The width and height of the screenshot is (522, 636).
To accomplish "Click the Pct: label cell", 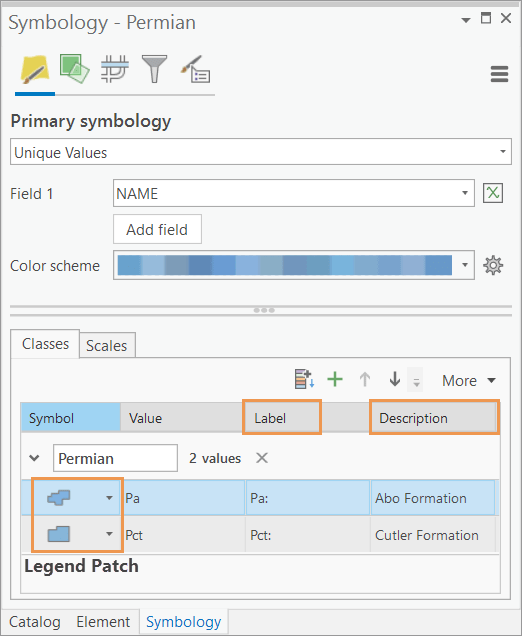I will [307, 534].
